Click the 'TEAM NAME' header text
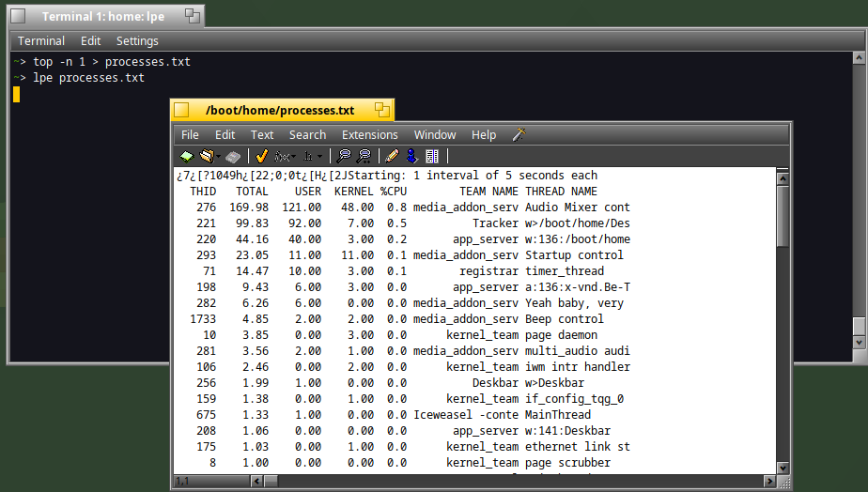This screenshot has width=868, height=492. point(488,192)
